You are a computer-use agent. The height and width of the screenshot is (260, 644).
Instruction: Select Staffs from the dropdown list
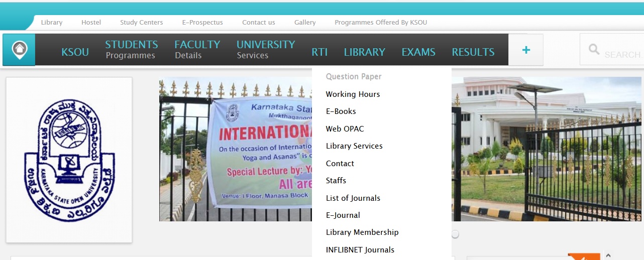(336, 181)
